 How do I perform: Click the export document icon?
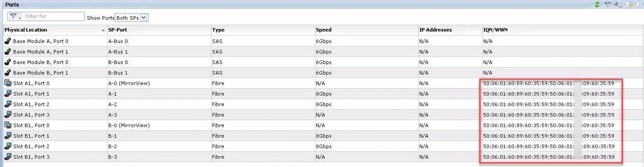(629, 4)
